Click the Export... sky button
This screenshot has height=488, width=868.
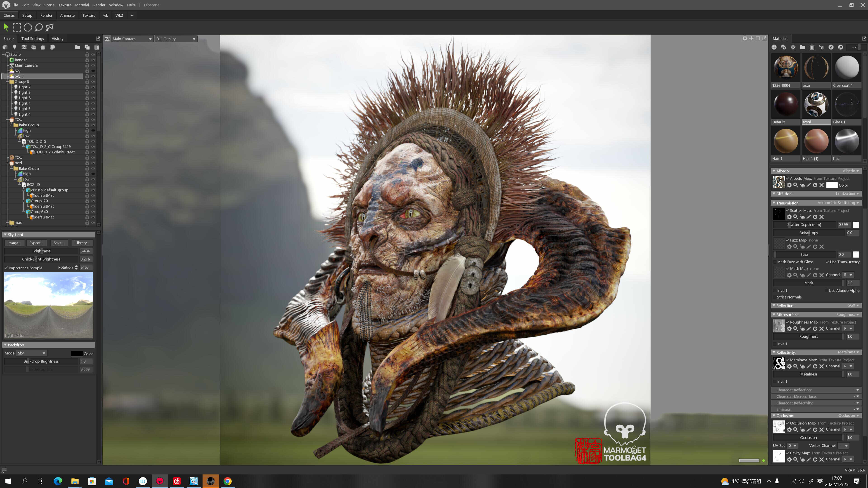36,243
